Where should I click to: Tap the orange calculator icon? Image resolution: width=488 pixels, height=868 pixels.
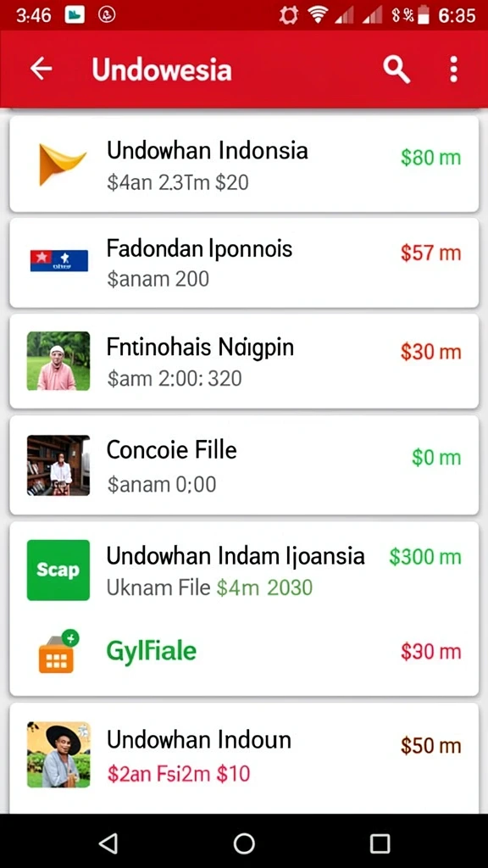(58, 652)
